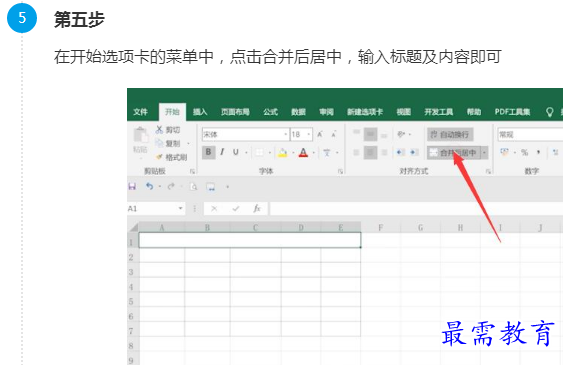Select row 5 header
The image size is (563, 365).
(x=132, y=301)
